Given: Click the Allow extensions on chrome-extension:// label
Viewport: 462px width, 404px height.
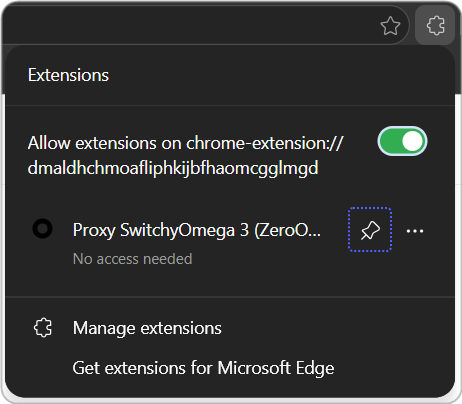Looking at the screenshot, I should pyautogui.click(x=185, y=155).
